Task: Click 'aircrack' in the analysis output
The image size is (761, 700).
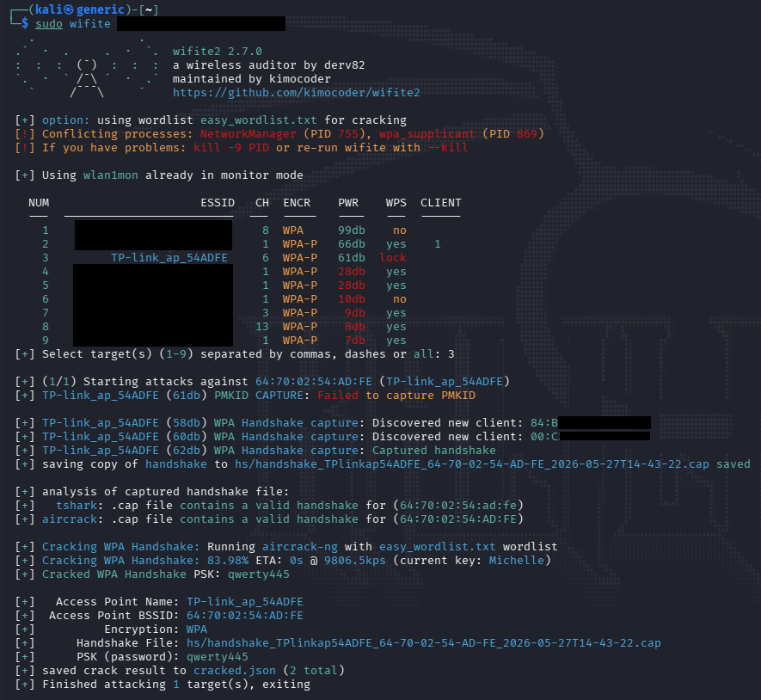Action: point(70,519)
